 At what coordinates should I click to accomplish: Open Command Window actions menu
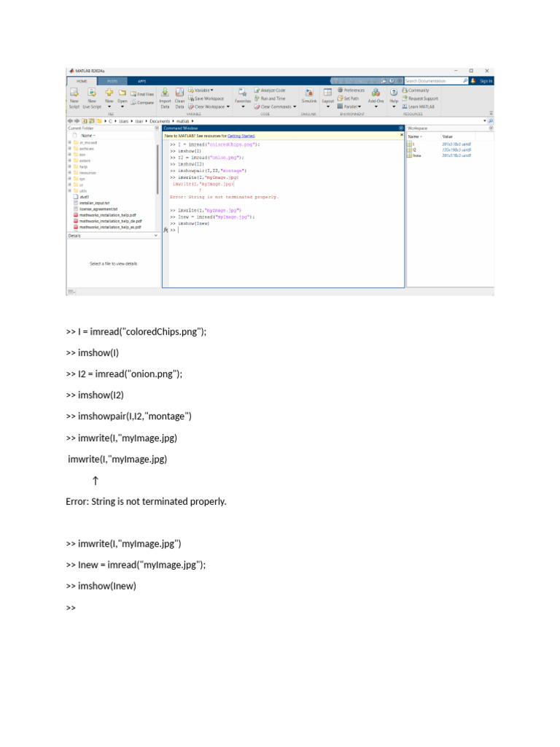pyautogui.click(x=401, y=128)
